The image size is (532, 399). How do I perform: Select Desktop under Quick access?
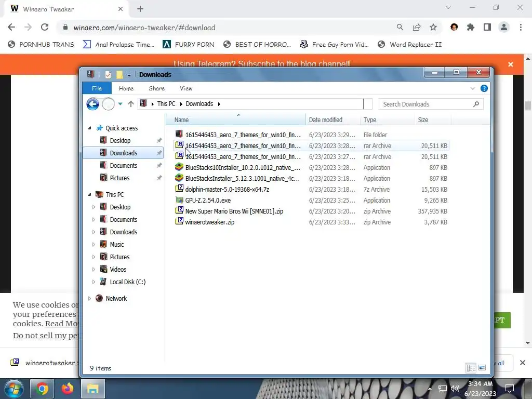click(x=120, y=140)
